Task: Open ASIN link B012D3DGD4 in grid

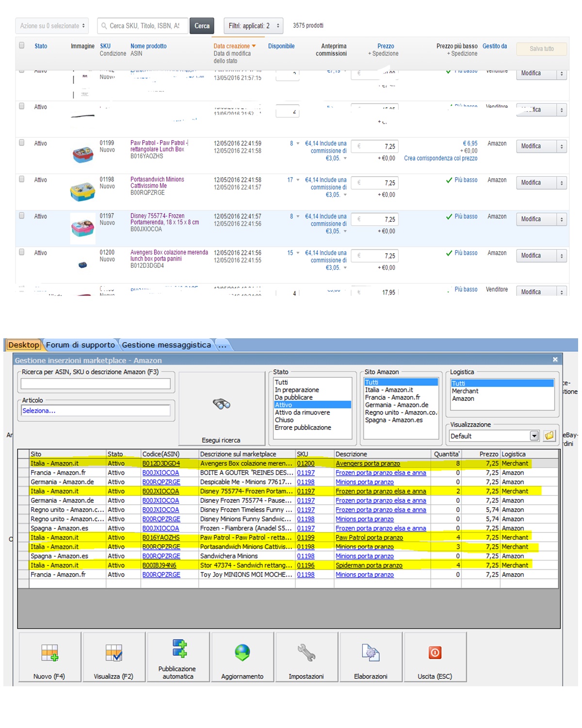Action: click(x=161, y=463)
